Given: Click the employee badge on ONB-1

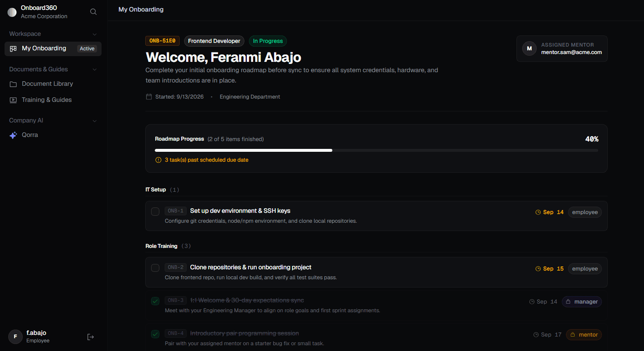Looking at the screenshot, I should [585, 212].
